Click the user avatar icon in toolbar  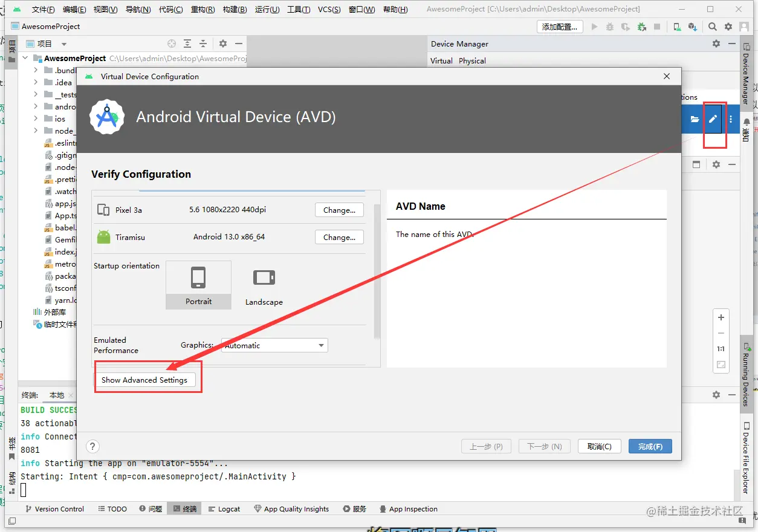744,27
